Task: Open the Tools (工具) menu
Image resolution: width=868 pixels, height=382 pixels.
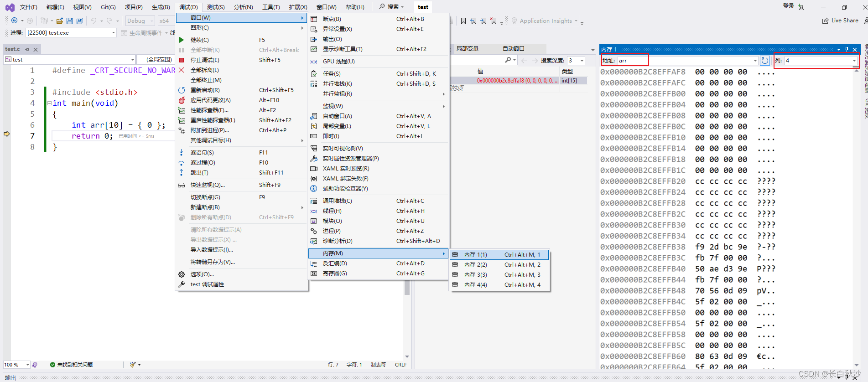Action: (271, 7)
